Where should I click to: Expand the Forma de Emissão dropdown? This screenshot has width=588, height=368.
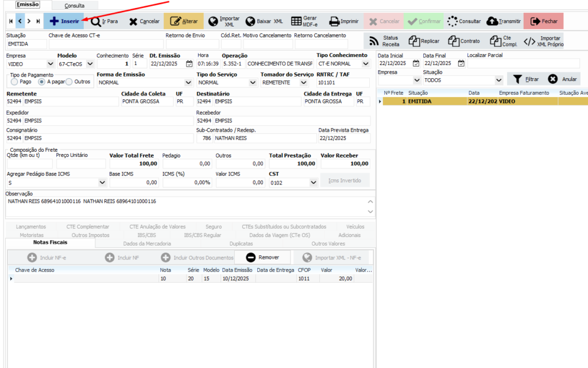[x=188, y=83]
